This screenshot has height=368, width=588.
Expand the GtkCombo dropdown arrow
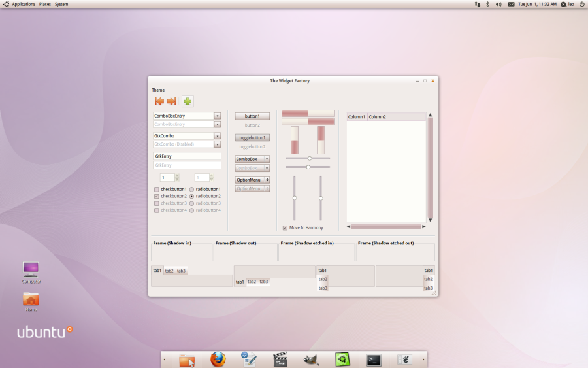tap(217, 136)
